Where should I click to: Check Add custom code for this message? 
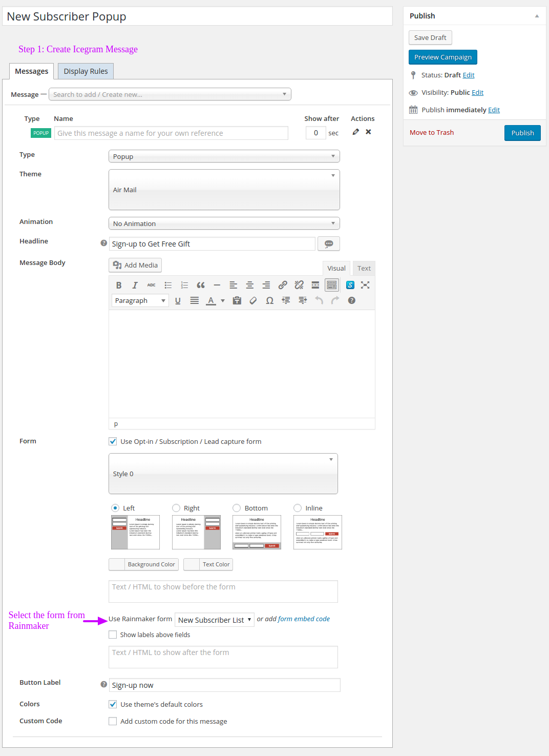click(x=113, y=721)
